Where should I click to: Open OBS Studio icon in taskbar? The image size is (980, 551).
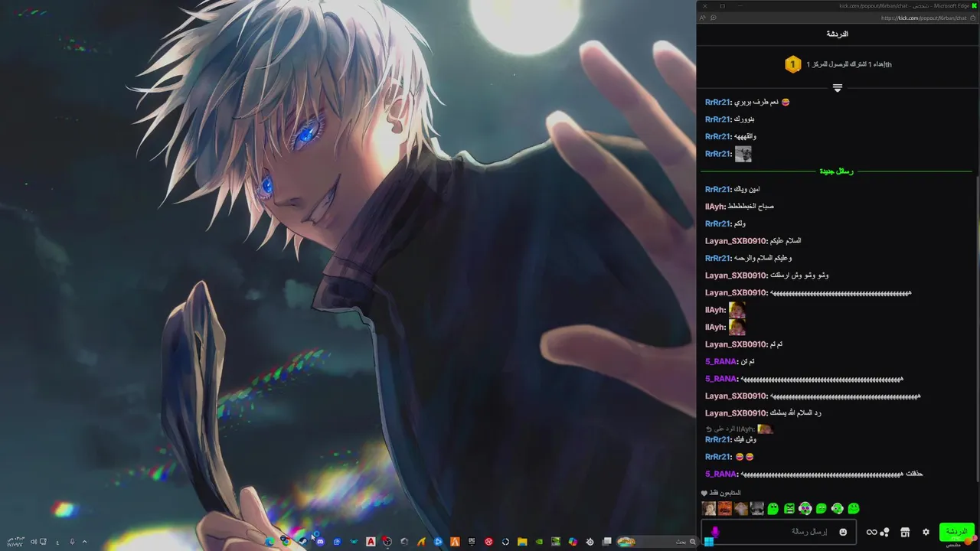click(x=387, y=542)
